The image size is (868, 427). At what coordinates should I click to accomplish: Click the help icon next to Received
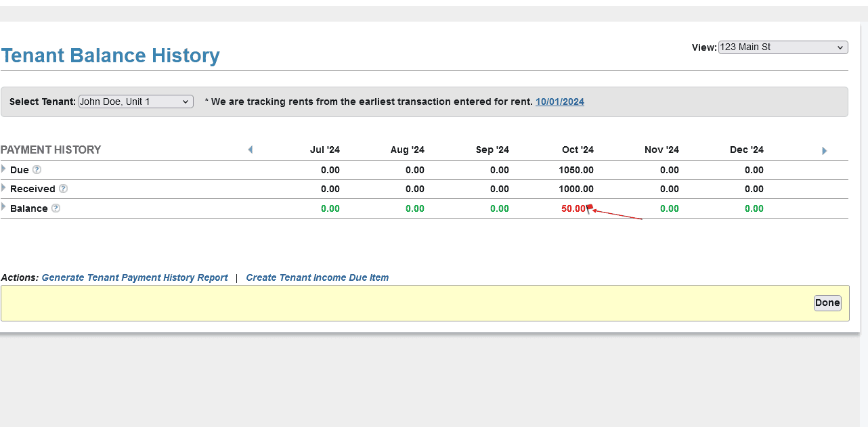(x=63, y=189)
